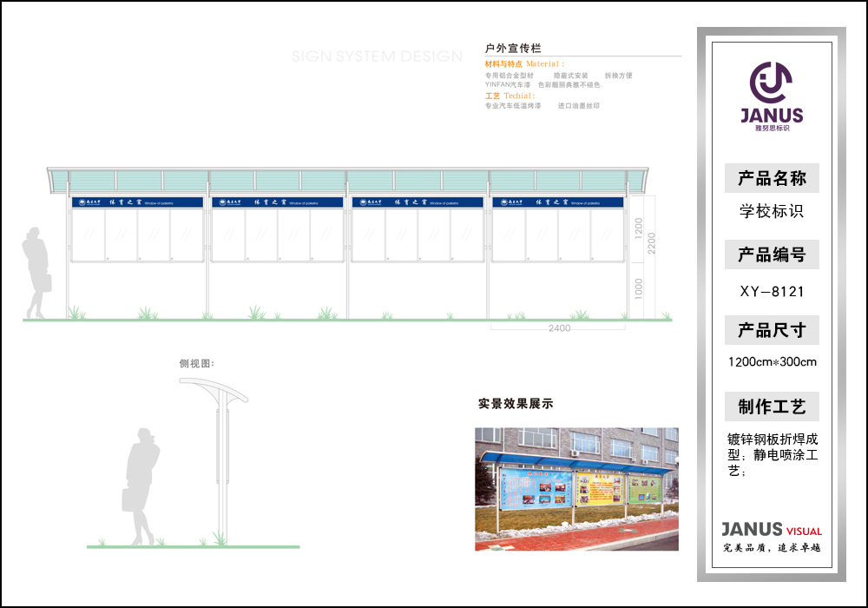
Task: Click the orange 材料与特点 Material label
Action: pyautogui.click(x=524, y=64)
